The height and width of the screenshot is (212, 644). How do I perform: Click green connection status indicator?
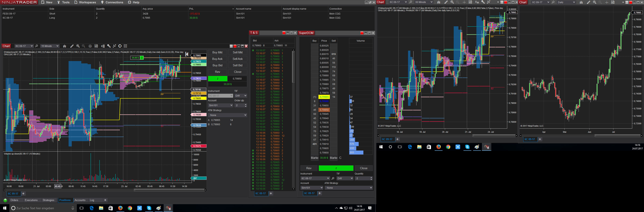click(x=5, y=200)
